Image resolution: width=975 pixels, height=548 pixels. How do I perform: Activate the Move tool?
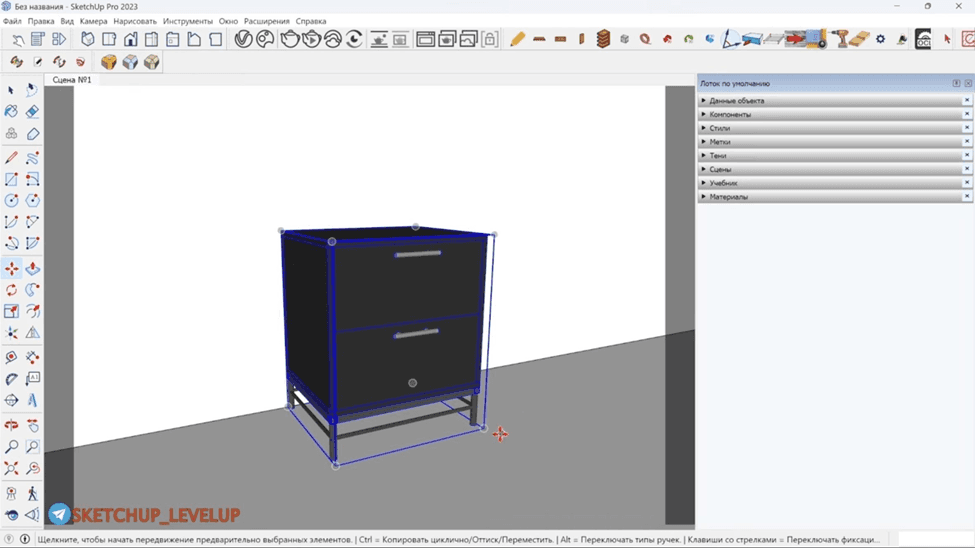11,269
